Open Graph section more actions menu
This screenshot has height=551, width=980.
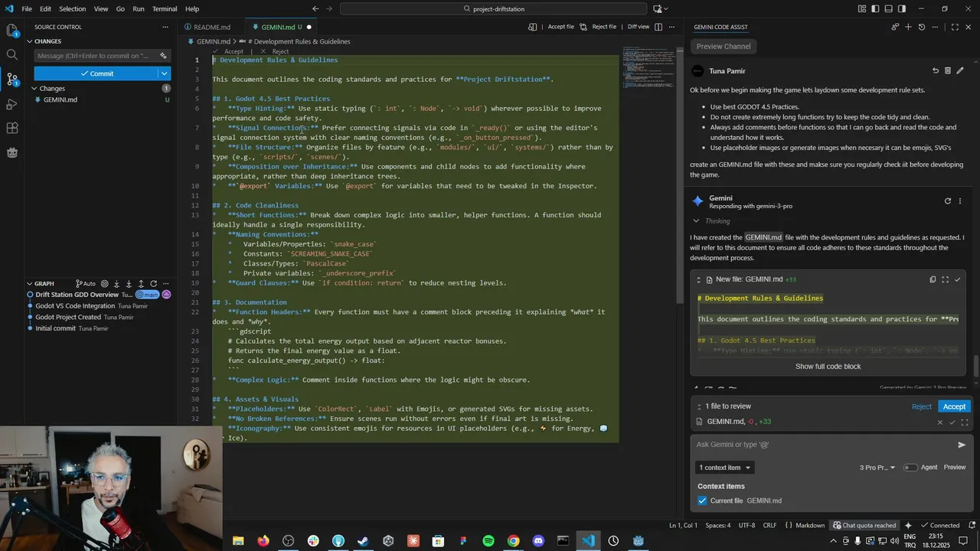[166, 284]
